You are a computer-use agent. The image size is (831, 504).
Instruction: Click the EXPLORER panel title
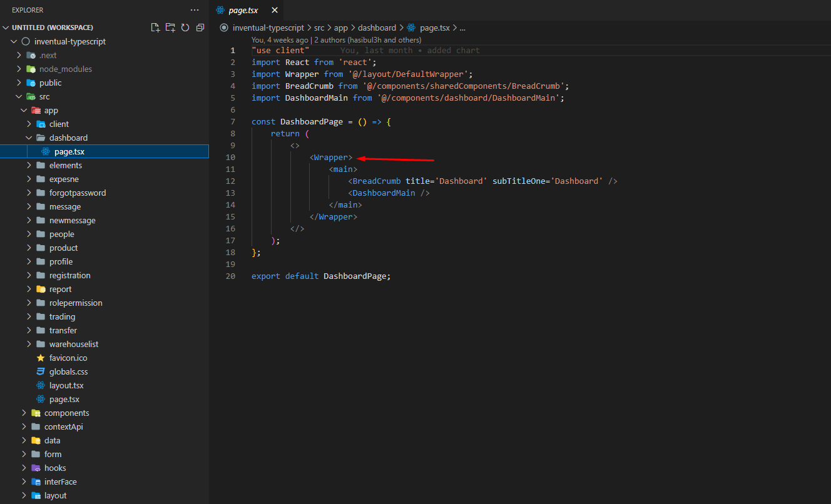point(28,11)
